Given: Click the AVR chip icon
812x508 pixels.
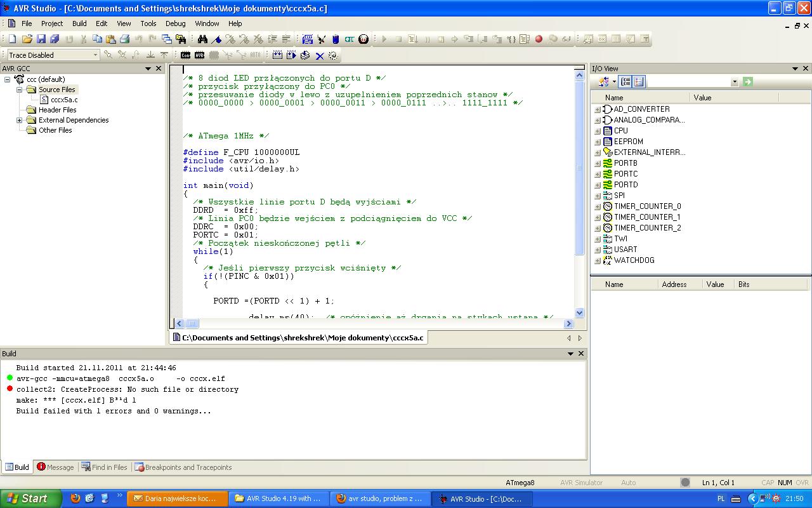Looking at the screenshot, I should [199, 55].
